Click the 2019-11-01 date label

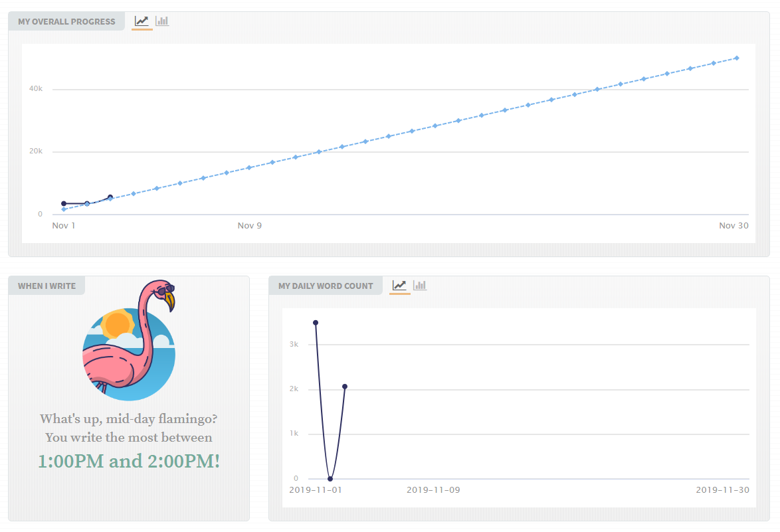tap(316, 490)
